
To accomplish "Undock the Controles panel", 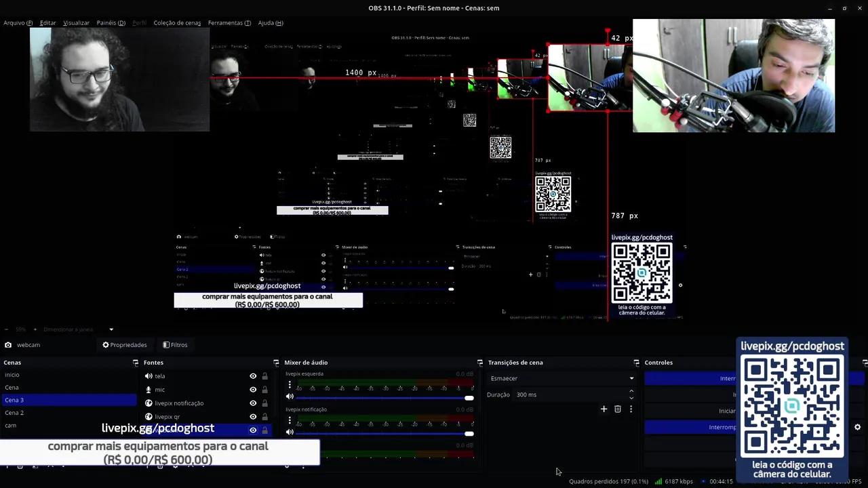I will (864, 363).
